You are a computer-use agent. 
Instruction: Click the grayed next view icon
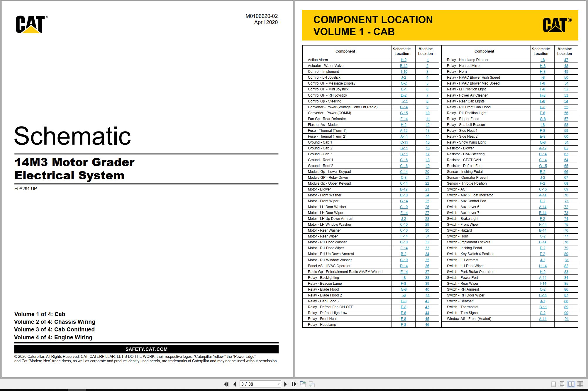312,384
